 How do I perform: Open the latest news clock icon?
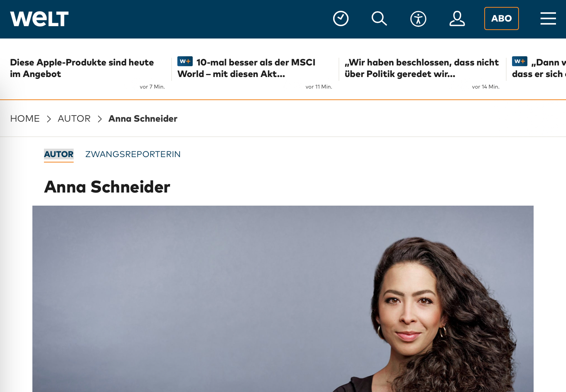click(x=341, y=18)
